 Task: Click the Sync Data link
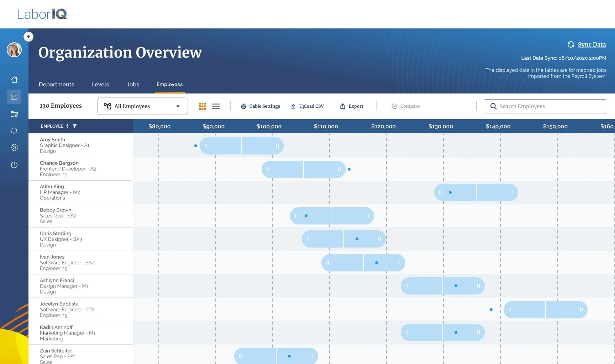pyautogui.click(x=592, y=44)
